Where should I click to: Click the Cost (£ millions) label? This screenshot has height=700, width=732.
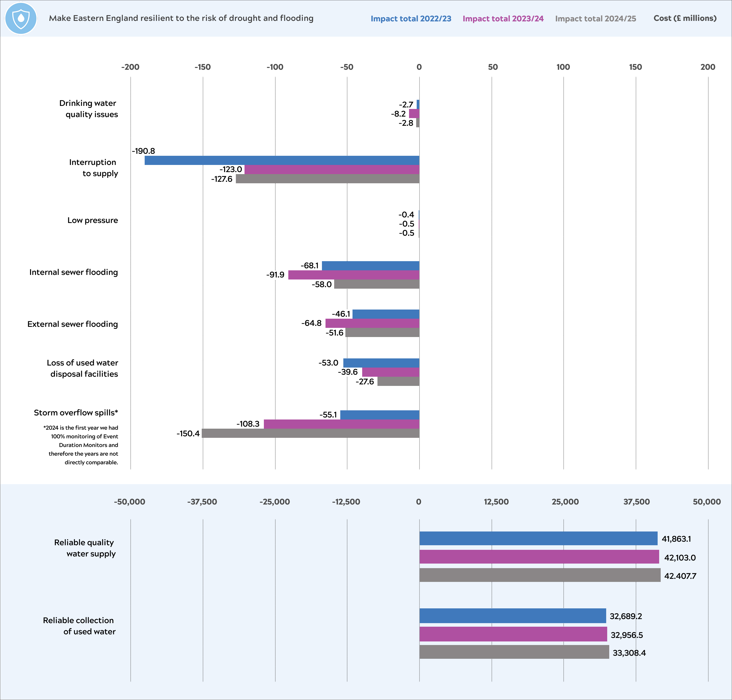(685, 18)
